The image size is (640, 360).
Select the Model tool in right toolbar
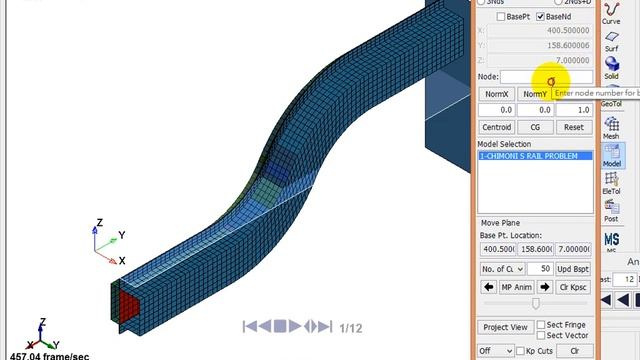[612, 155]
